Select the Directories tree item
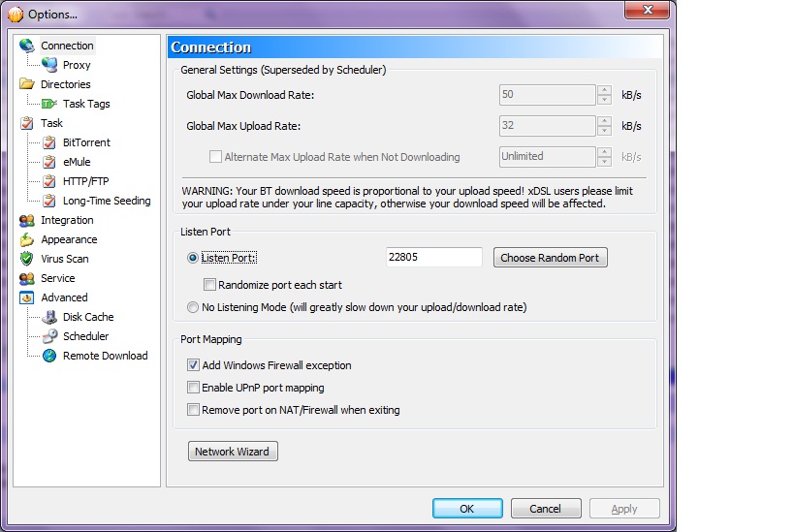Image resolution: width=794 pixels, height=532 pixels. 65,84
